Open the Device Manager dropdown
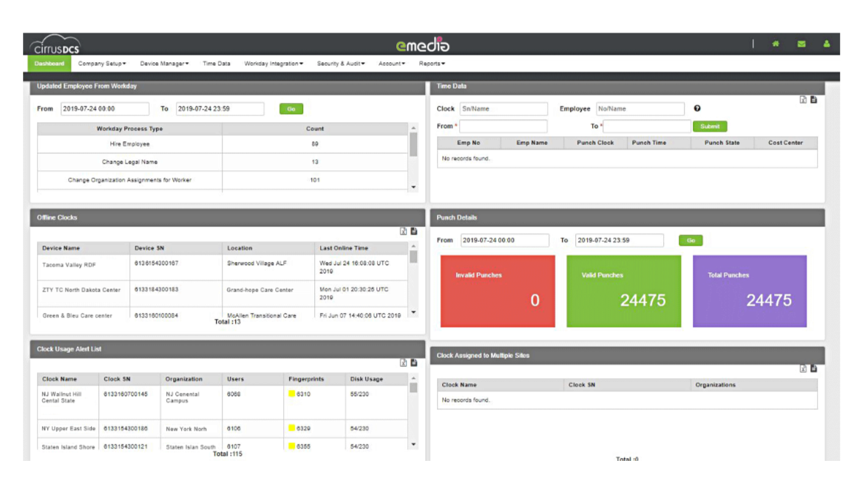This screenshot has height=489, width=868. (163, 64)
